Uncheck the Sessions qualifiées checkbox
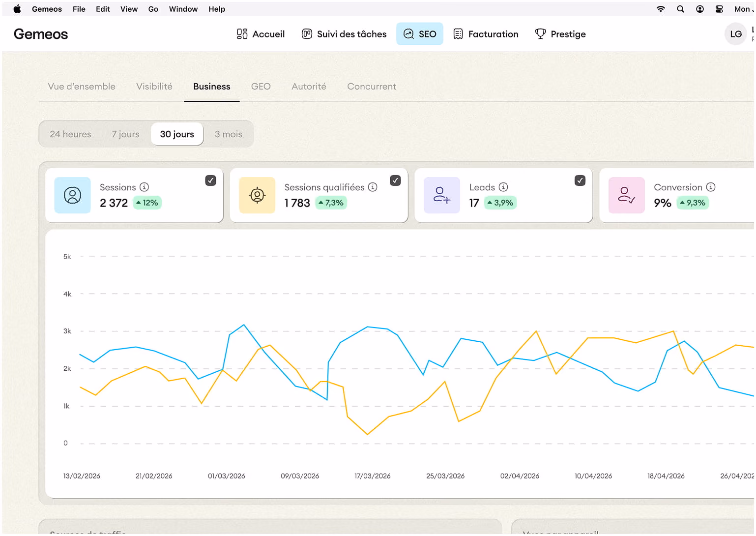This screenshot has width=756, height=536. pyautogui.click(x=395, y=180)
